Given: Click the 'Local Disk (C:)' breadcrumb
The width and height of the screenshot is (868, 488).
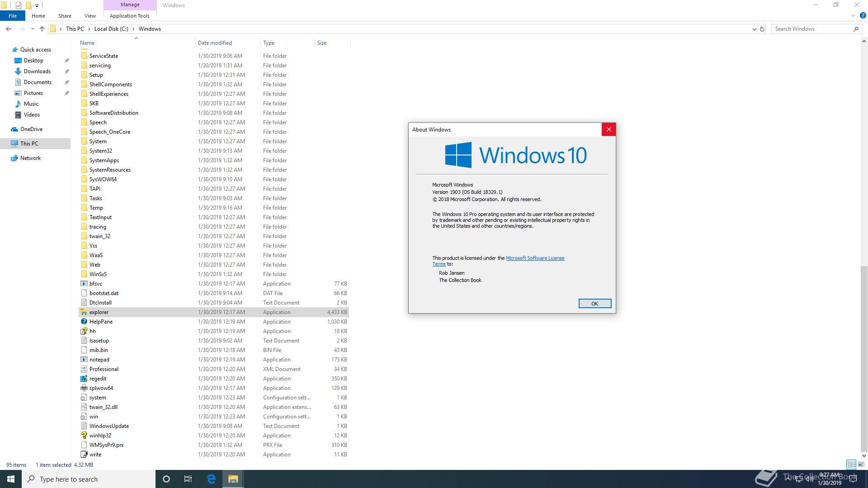Looking at the screenshot, I should 111,29.
